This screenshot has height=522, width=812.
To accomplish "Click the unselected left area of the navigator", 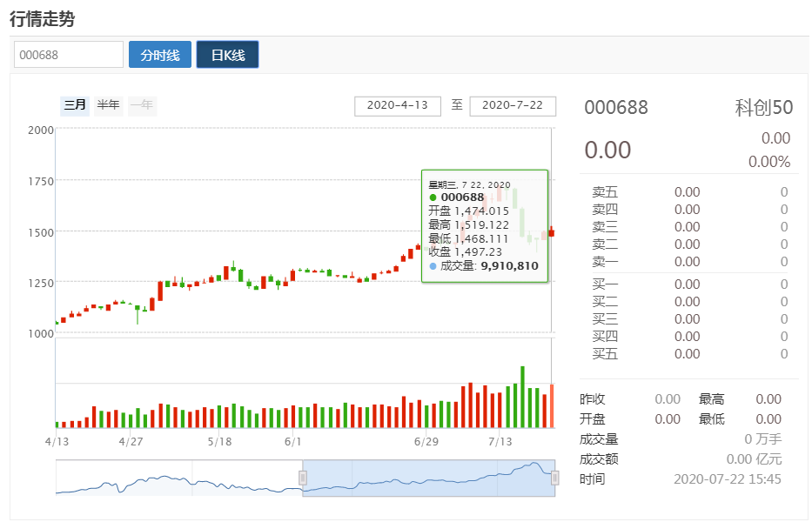I will tap(174, 478).
